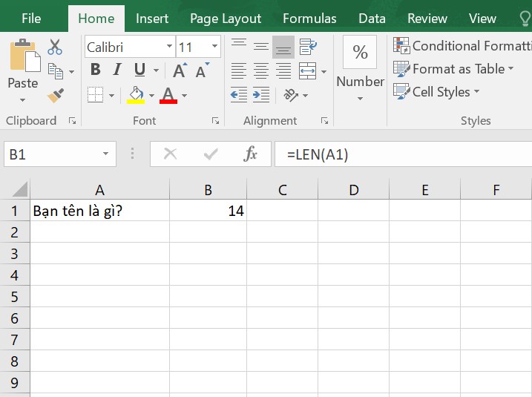
Task: Apply cell borders icon
Action: tap(95, 95)
